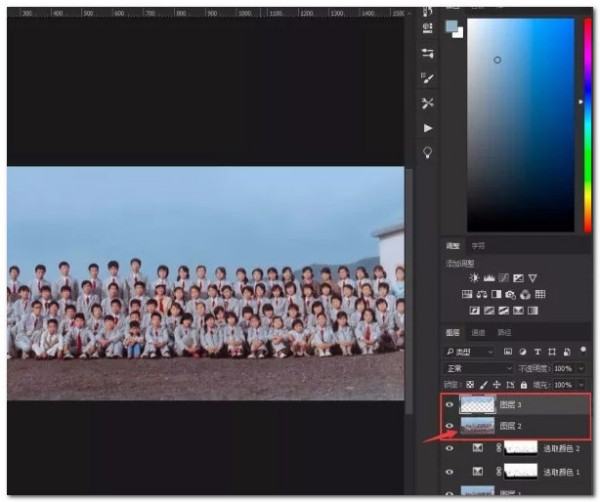Viewport: 600px width, 502px height.
Task: Open the crossed tools panel icon
Action: pyautogui.click(x=427, y=103)
